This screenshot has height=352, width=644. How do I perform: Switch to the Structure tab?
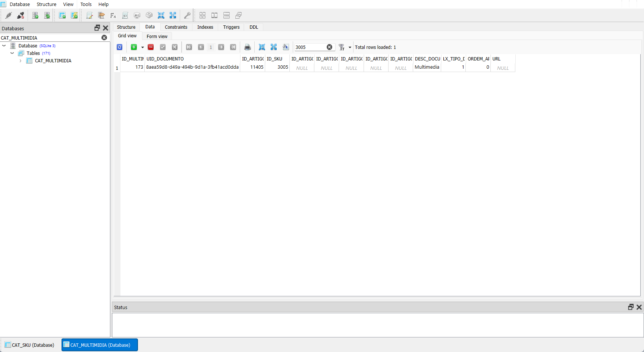(126, 27)
